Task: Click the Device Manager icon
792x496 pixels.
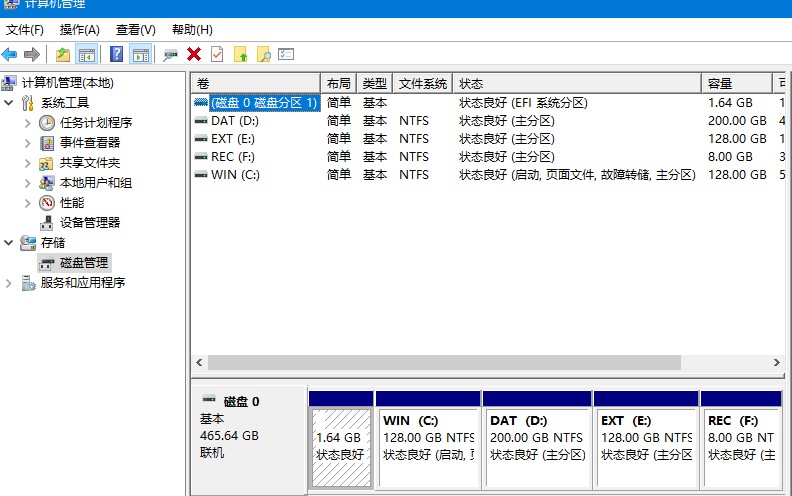Action: coord(46,223)
